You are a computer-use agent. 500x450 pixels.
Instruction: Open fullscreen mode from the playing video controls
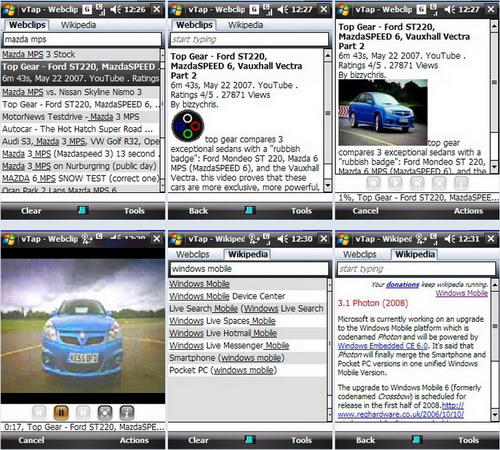coord(105,413)
